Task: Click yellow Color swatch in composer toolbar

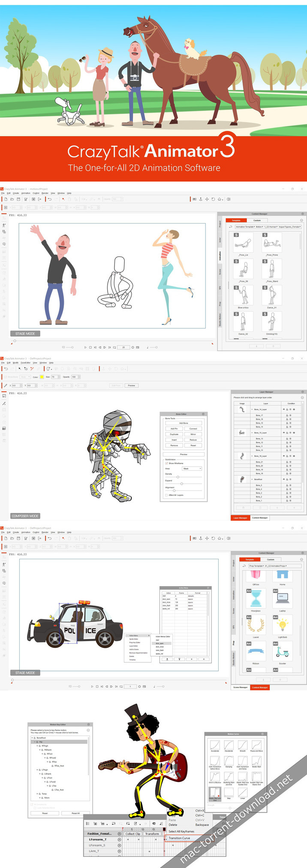Action: coord(42,377)
